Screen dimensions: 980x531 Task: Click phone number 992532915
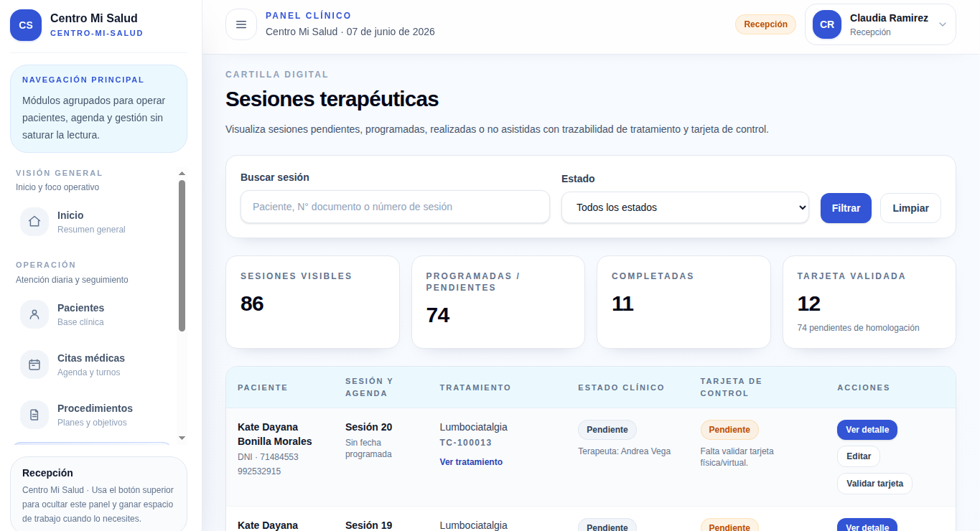coord(259,471)
